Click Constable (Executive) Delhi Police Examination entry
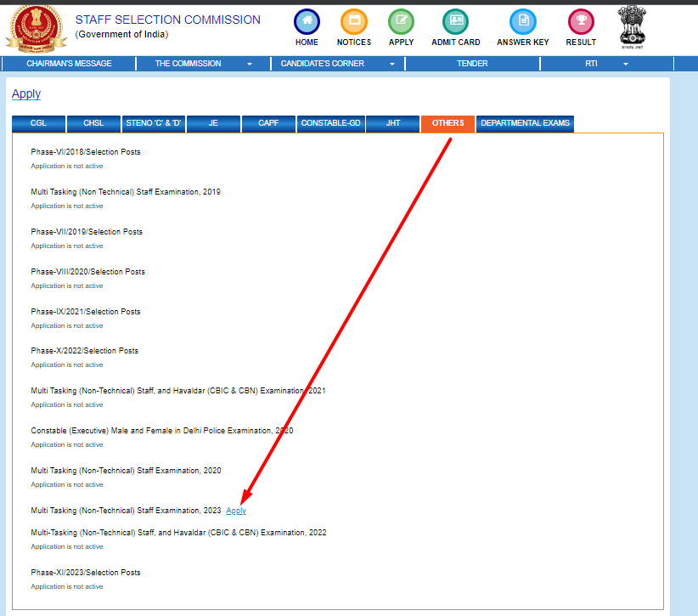The height and width of the screenshot is (616, 698). click(x=162, y=431)
